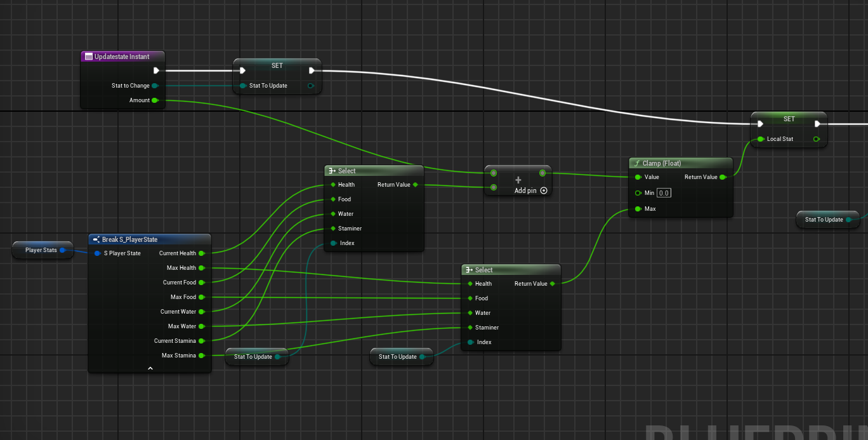Viewport: 868px width, 440px height.
Task: Select the Player Stats variable node
Action: [43, 250]
